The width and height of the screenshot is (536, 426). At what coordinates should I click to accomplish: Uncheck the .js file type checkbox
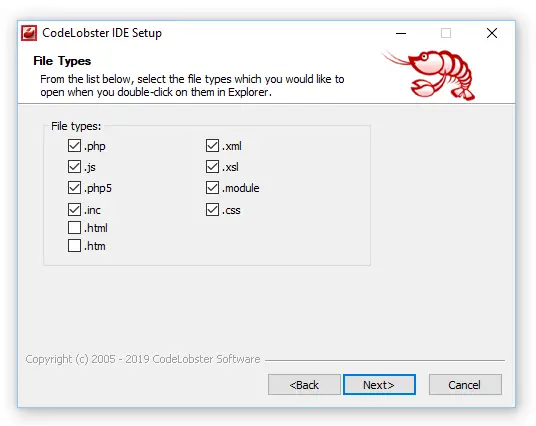click(x=74, y=167)
